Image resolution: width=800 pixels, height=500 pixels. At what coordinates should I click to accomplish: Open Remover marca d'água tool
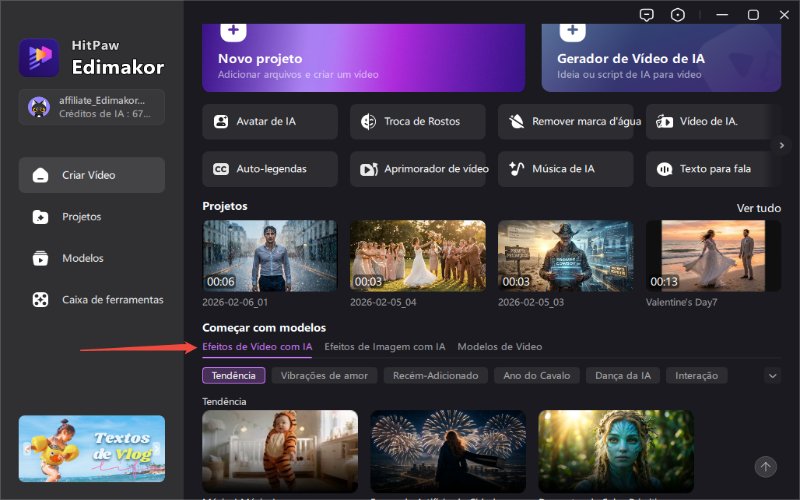coord(565,121)
